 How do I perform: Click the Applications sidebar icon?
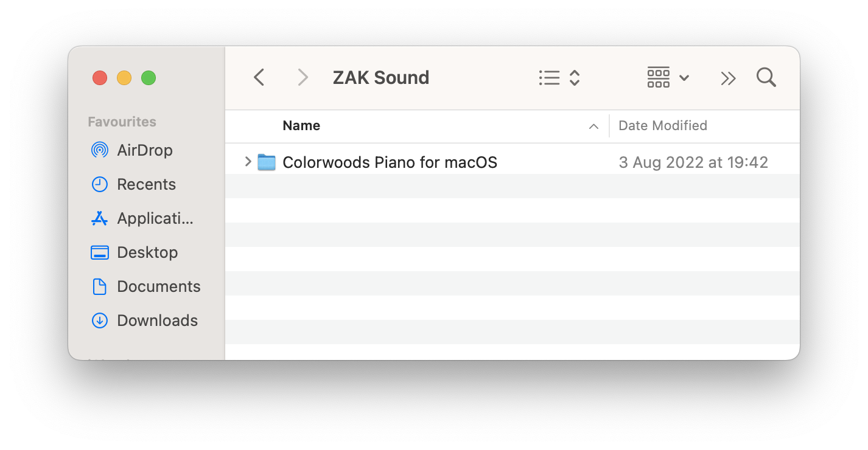(x=99, y=218)
